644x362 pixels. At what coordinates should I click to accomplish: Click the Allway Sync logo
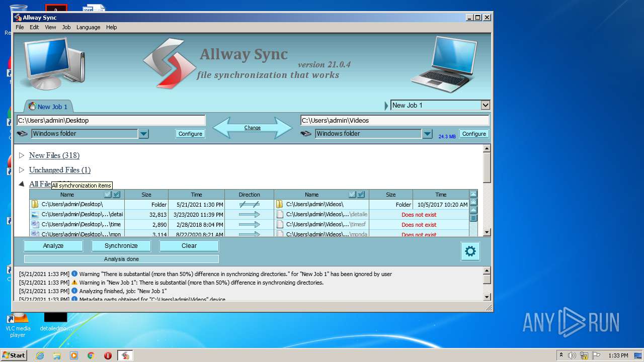click(x=170, y=63)
